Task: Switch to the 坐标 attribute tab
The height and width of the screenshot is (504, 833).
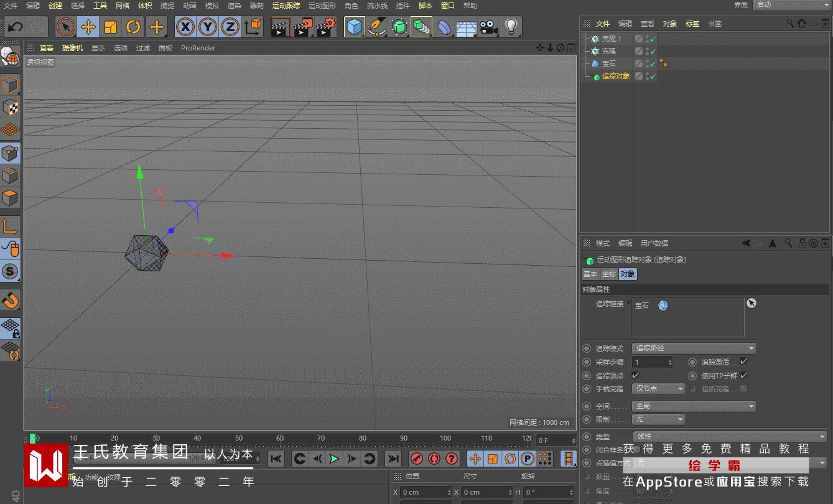Action: [x=608, y=274]
